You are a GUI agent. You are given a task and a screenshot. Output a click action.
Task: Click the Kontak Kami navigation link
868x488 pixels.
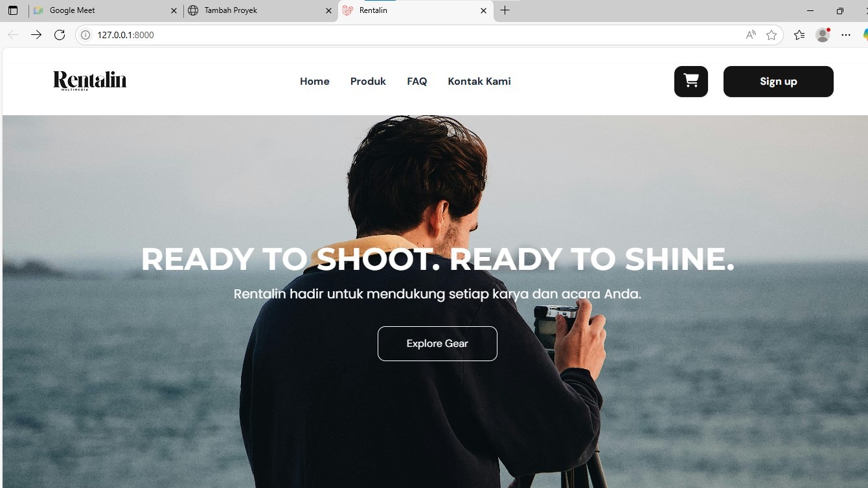[x=479, y=82]
